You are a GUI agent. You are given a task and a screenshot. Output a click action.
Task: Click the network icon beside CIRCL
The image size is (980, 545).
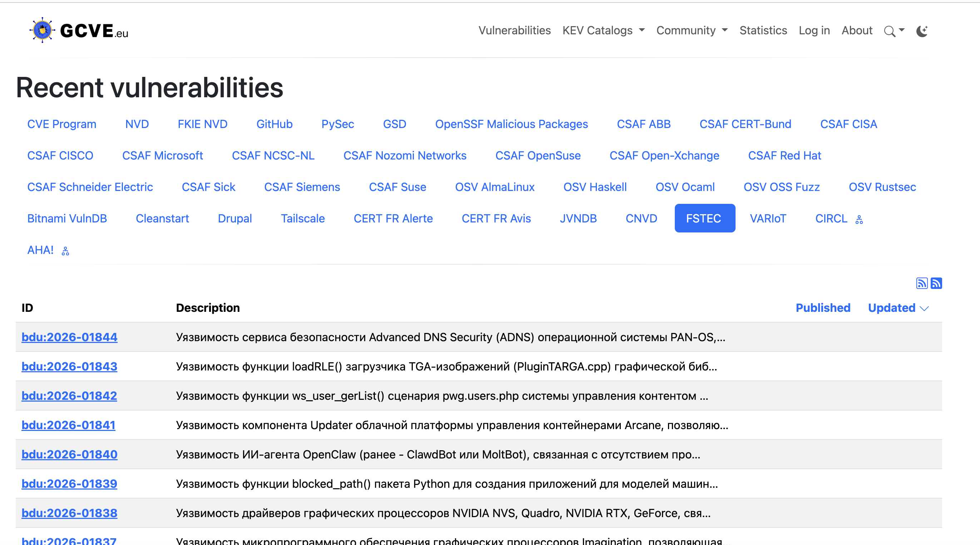click(x=859, y=220)
